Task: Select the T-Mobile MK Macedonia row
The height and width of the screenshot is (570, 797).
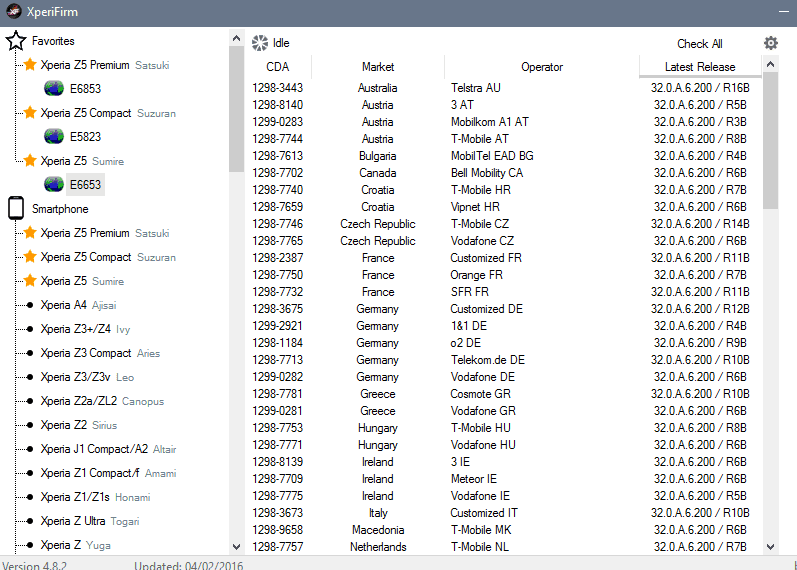Action: tap(504, 530)
